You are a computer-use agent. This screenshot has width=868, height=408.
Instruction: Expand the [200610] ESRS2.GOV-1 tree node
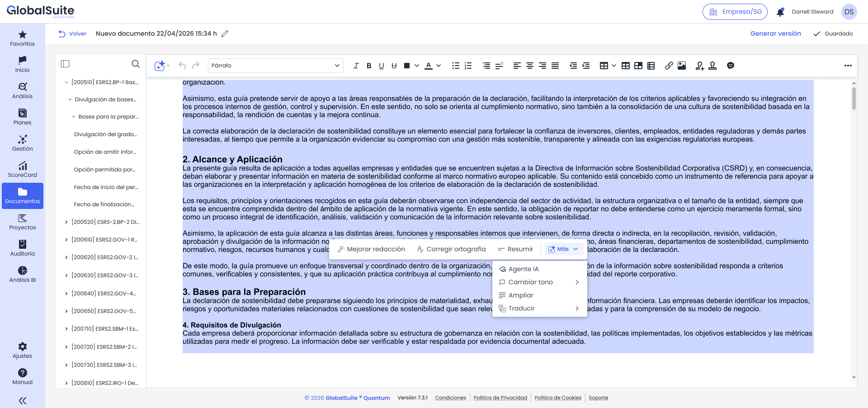pos(66,240)
